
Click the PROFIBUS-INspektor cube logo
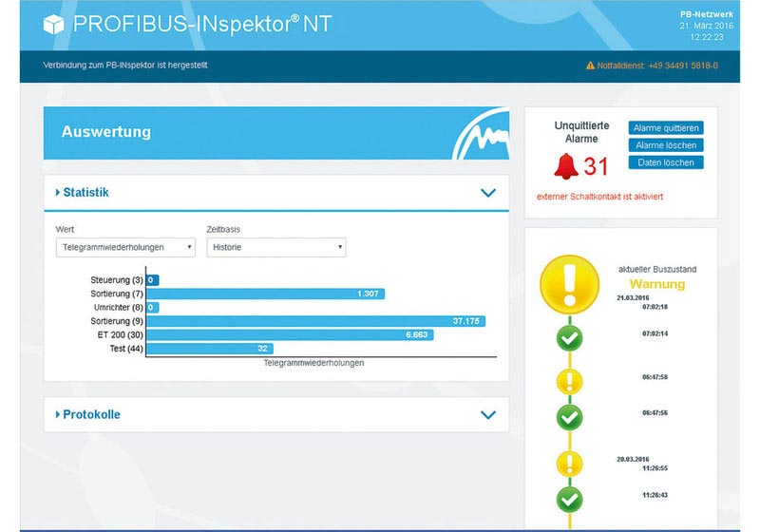point(53,25)
